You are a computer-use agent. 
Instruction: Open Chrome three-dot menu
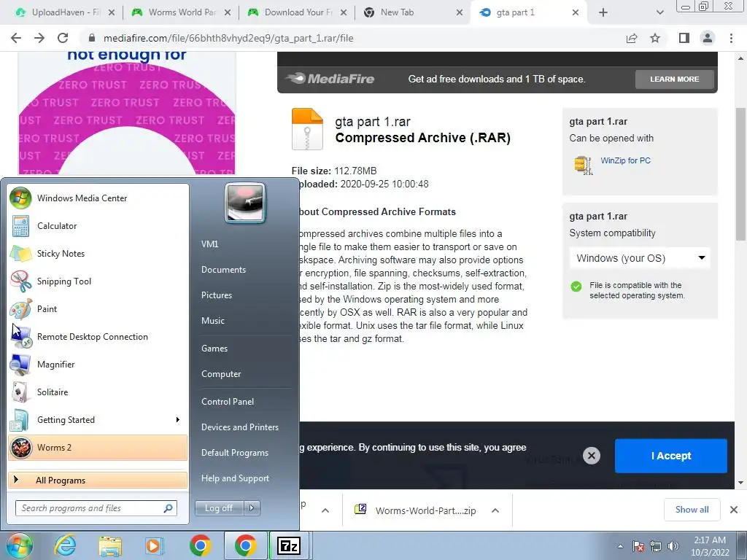tap(731, 38)
